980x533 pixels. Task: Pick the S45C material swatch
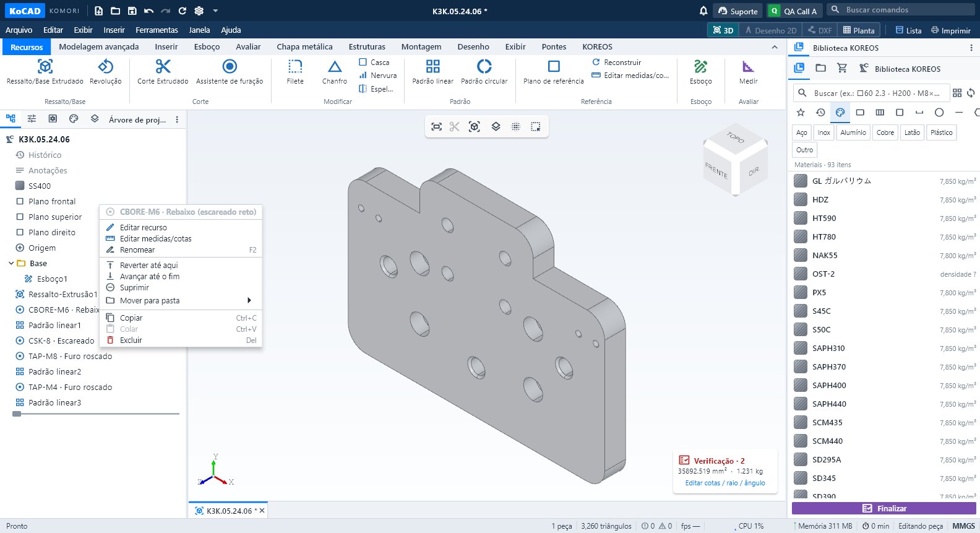(801, 311)
